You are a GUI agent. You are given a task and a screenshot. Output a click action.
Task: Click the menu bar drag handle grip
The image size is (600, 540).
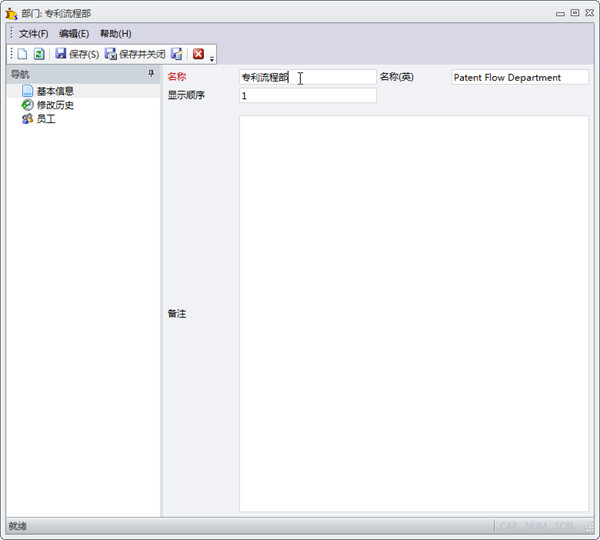(11, 33)
